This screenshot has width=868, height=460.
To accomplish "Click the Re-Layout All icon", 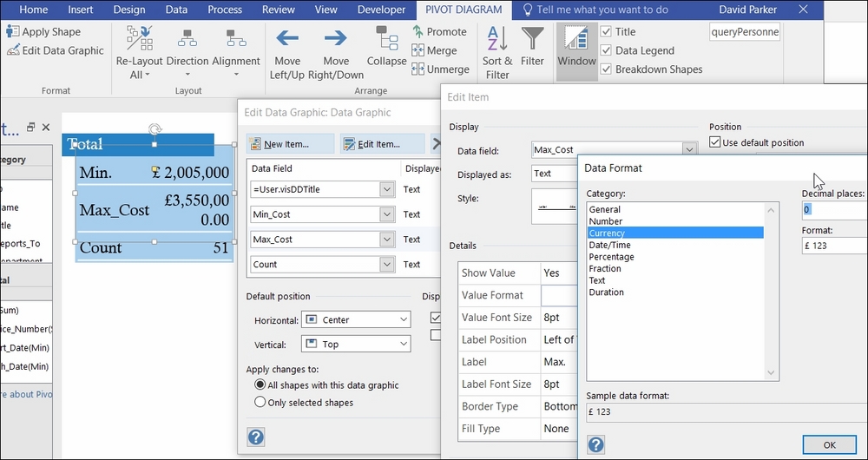I will [x=139, y=37].
